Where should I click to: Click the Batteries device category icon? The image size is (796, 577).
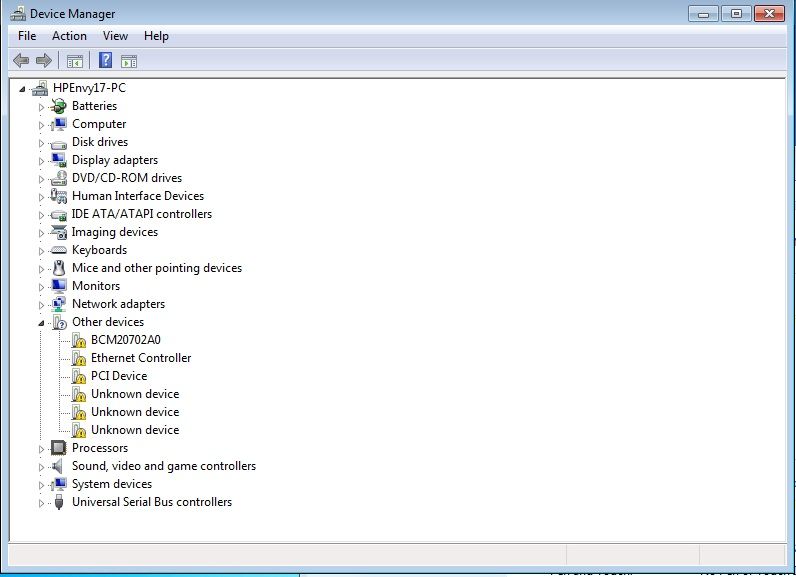[59, 106]
